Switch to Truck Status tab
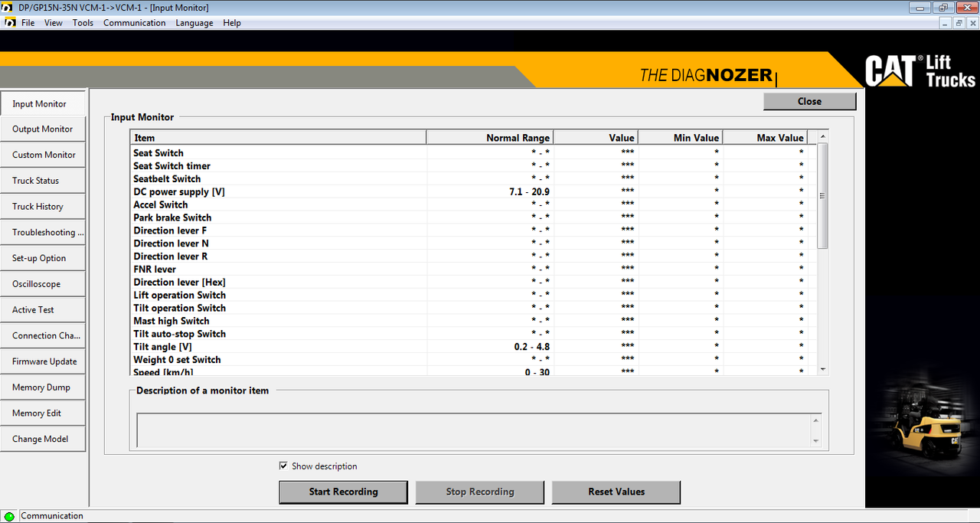This screenshot has width=980, height=523. tap(43, 181)
